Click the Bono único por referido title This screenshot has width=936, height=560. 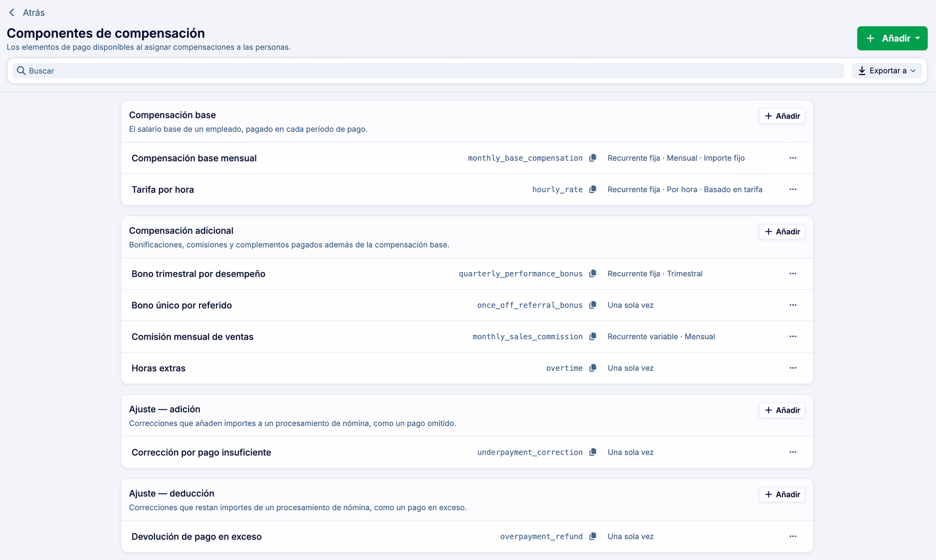tap(182, 306)
